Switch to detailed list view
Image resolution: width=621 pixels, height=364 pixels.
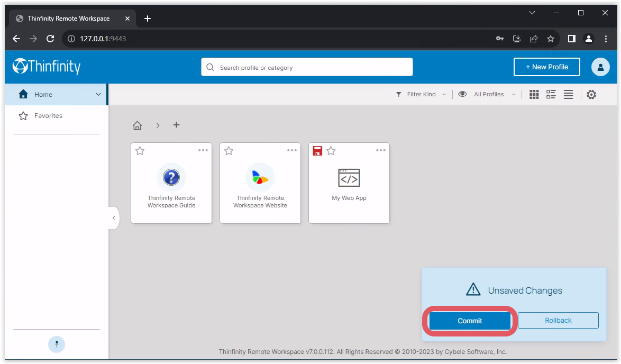click(x=551, y=94)
